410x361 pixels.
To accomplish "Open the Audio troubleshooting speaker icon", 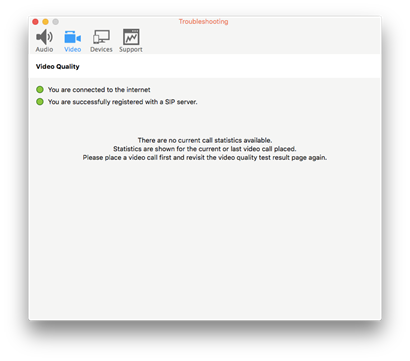I will [x=44, y=37].
